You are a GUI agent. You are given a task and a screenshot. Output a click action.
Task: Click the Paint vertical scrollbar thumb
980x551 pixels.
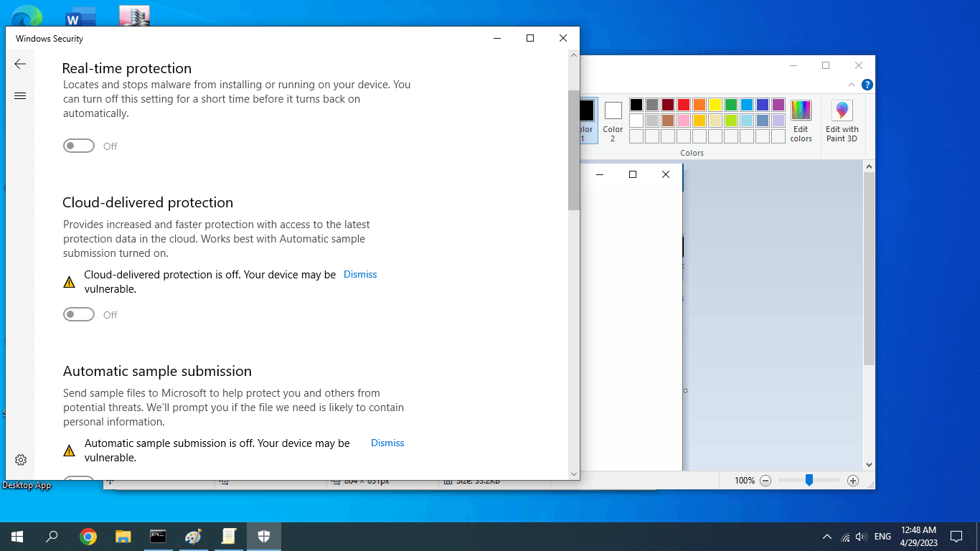[x=869, y=268]
